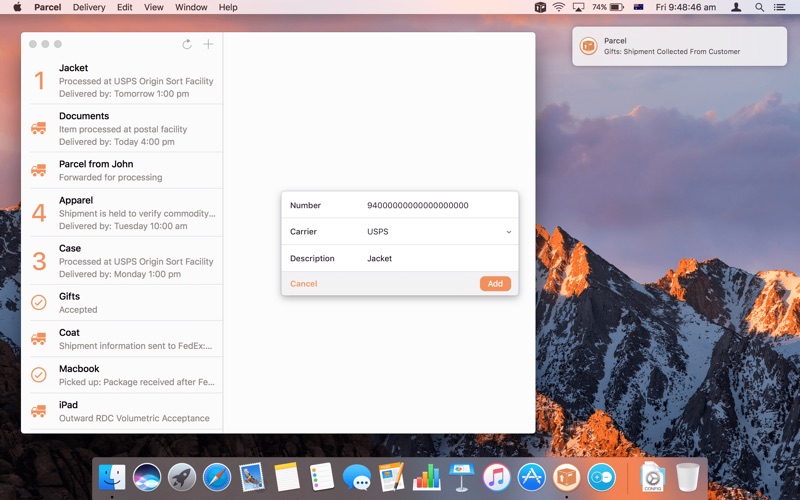Click the Parcel menu bar status icon
Screen dimensions: 800x500
[x=540, y=7]
